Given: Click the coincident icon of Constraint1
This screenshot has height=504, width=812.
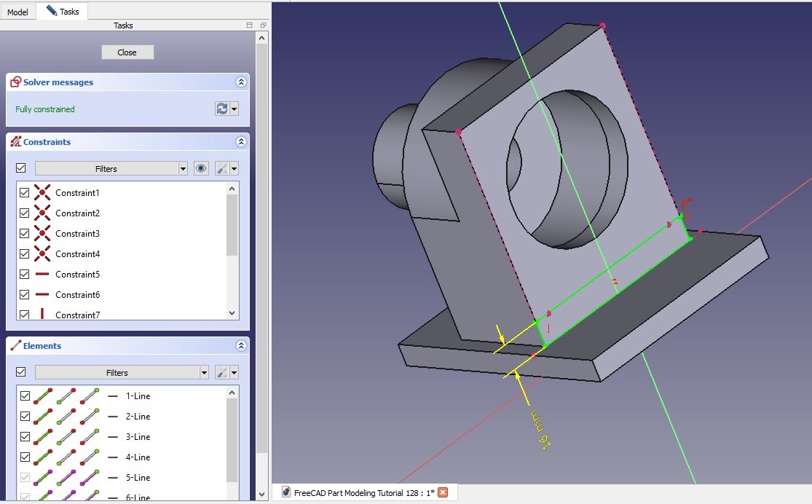Looking at the screenshot, I should click(x=43, y=193).
